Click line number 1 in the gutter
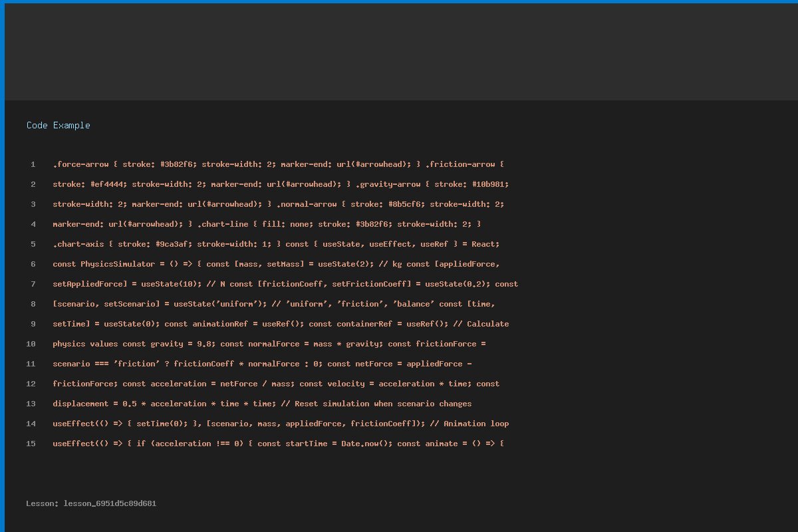Screen dimensions: 798x532 click(33, 164)
